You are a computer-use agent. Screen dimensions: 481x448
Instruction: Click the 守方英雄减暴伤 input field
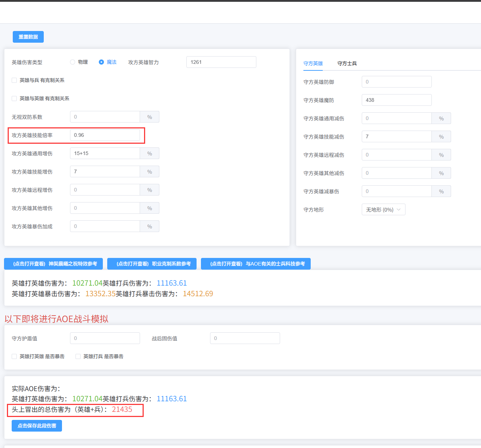tap(397, 191)
